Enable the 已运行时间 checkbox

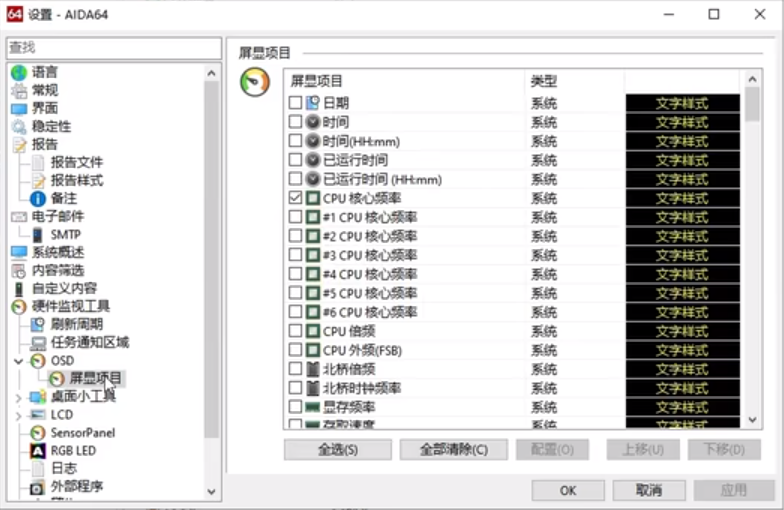(296, 160)
